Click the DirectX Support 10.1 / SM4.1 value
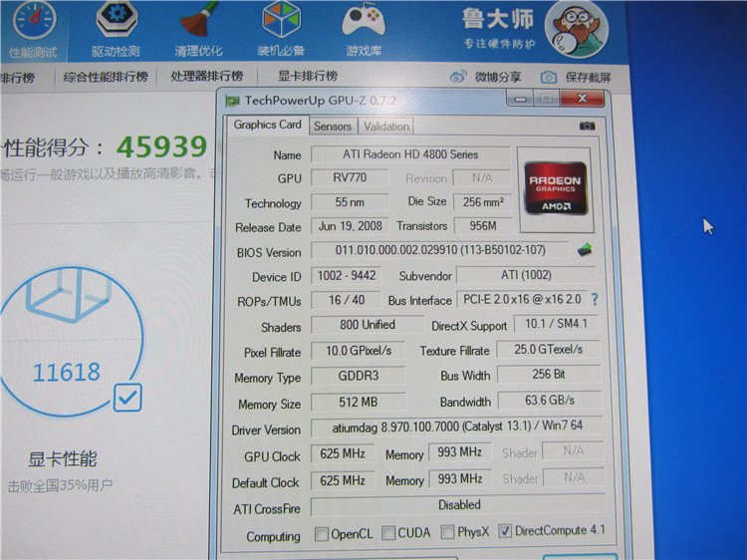Screen dimensions: 747x560 (x=556, y=324)
